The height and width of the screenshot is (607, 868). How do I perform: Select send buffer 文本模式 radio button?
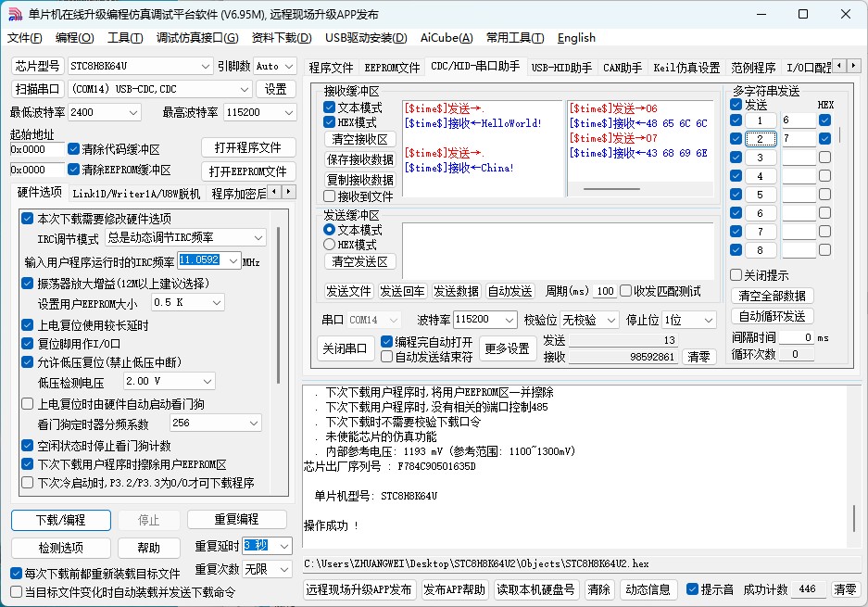(x=330, y=229)
